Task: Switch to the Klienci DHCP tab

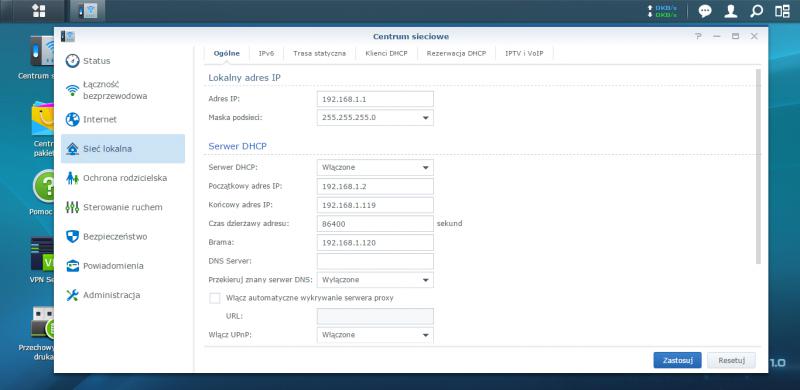Action: pyautogui.click(x=386, y=54)
